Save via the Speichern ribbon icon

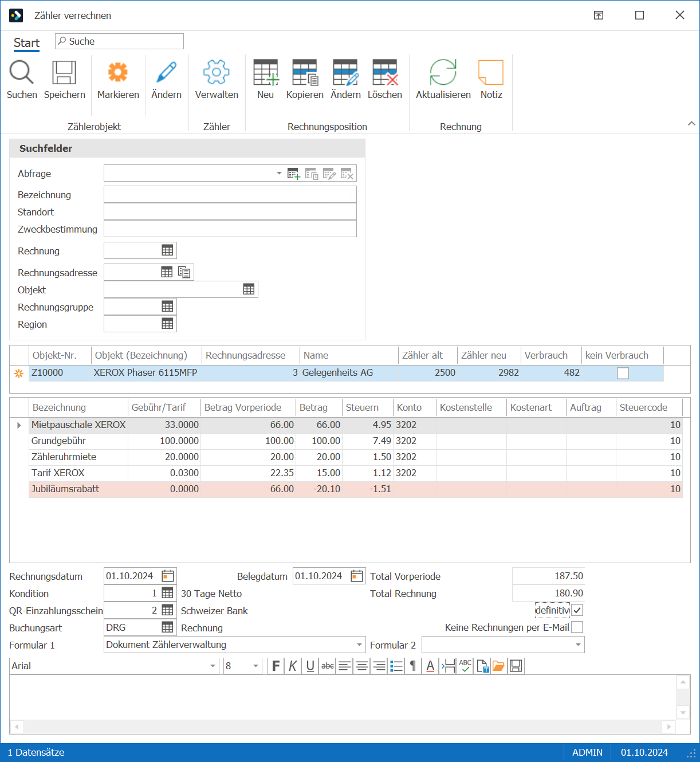(x=64, y=73)
